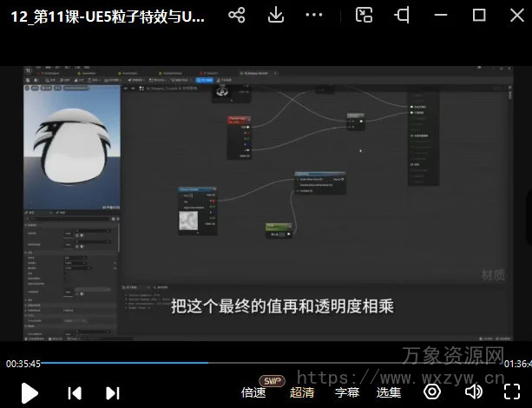This screenshot has width=532, height=408.
Task: Skip to the previous video
Action: pyautogui.click(x=75, y=392)
